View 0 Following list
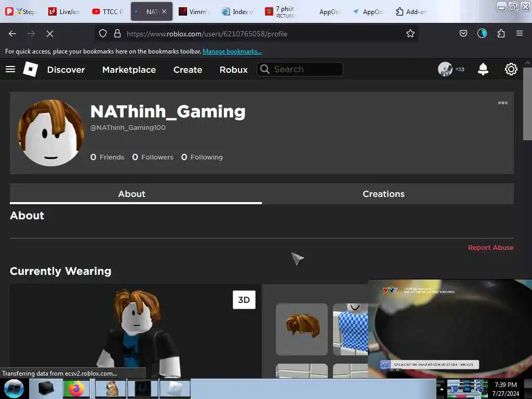Image resolution: width=532 pixels, height=399 pixels. pyautogui.click(x=202, y=157)
